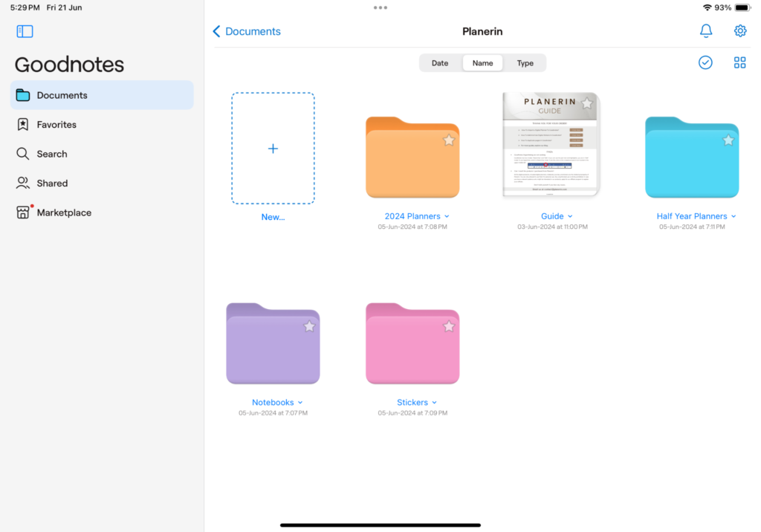Click the 2024 Planners folder name
761x532 pixels.
click(412, 216)
